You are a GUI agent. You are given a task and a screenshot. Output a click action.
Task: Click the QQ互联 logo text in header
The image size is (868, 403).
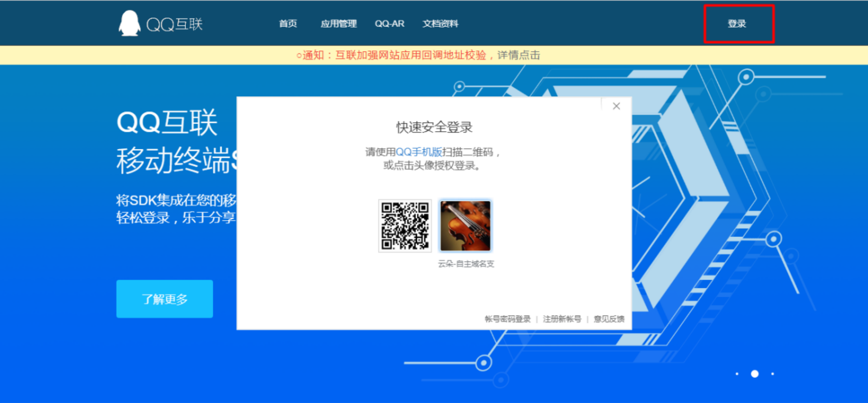click(x=174, y=24)
